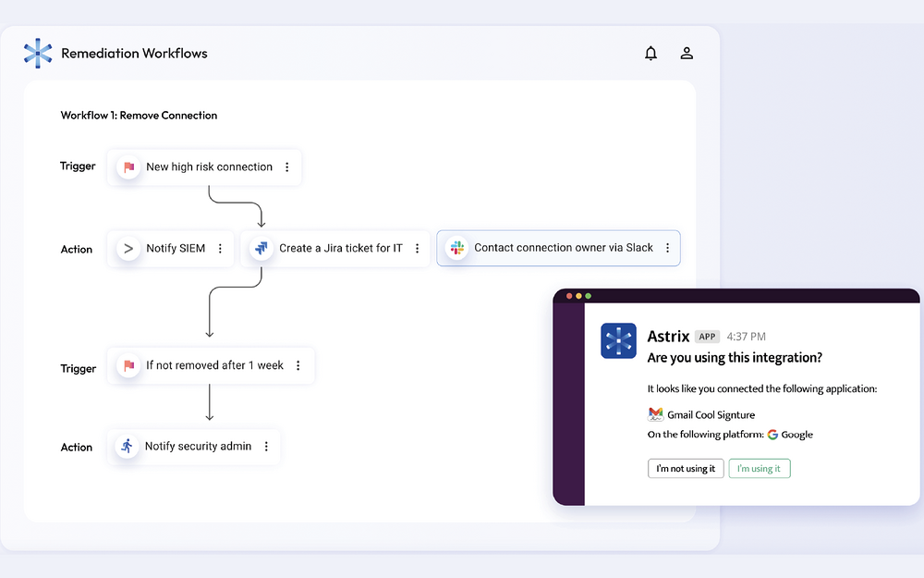Click the Astrix sender name in Slack
This screenshot has width=924, height=578.
click(668, 337)
